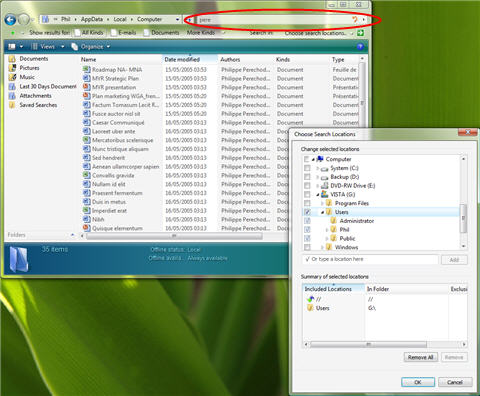Open the address bar history dropdown arrow
Screen dimensions: 480x396
coord(177,20)
